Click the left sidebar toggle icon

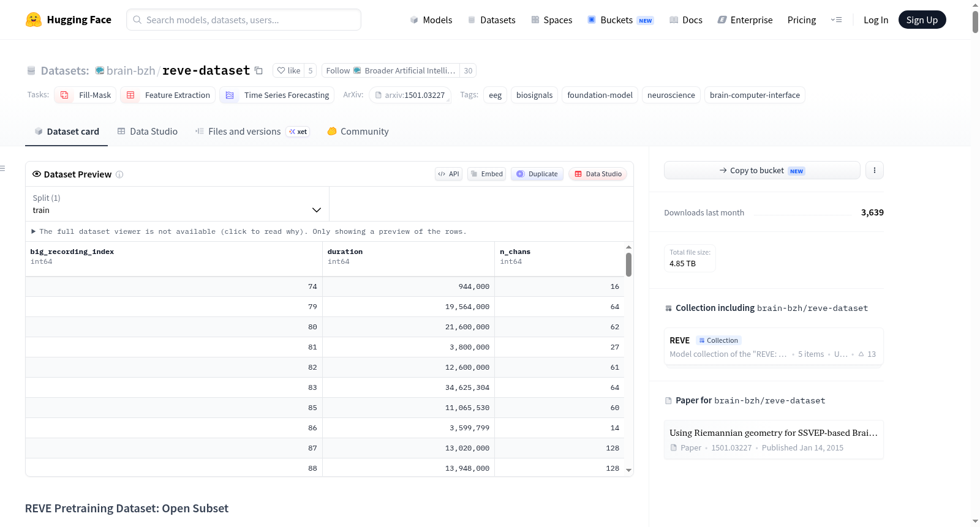point(2,168)
